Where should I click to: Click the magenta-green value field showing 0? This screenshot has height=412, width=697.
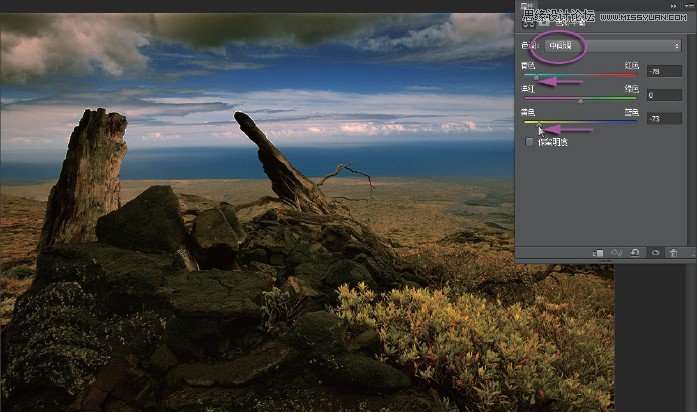click(x=664, y=95)
